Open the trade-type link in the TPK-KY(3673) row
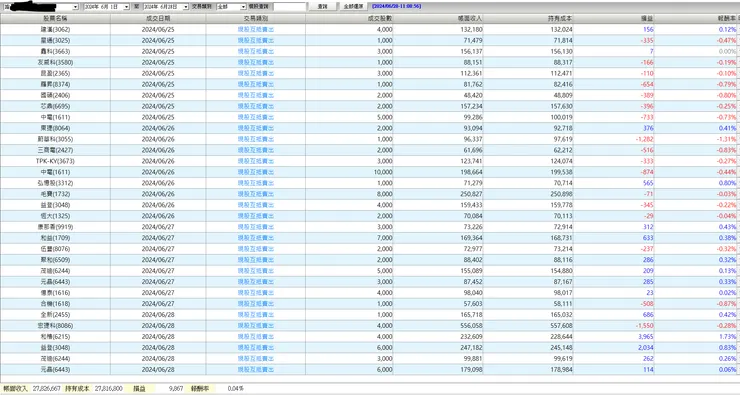 pos(255,161)
